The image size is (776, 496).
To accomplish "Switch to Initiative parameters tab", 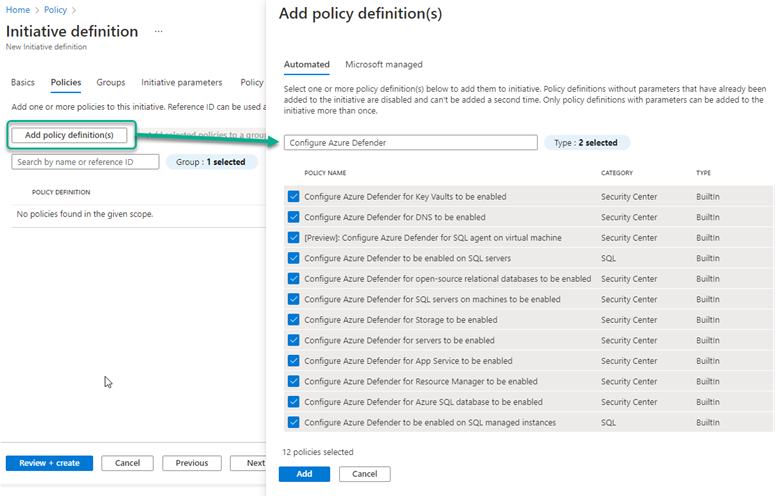I will 181,83.
